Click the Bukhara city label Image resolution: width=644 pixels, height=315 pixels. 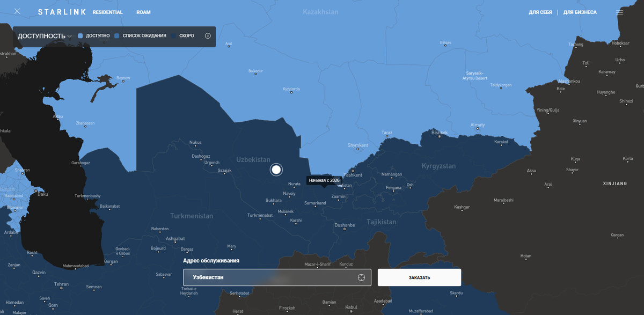tap(273, 201)
